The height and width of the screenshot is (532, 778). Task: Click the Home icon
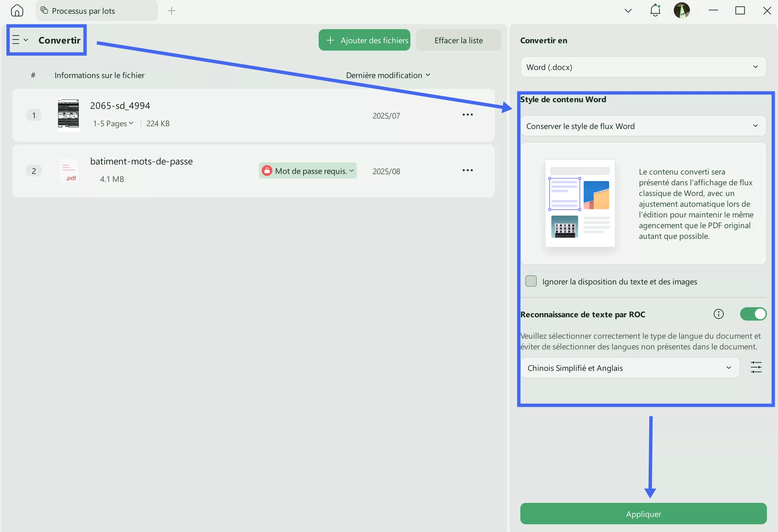(17, 11)
